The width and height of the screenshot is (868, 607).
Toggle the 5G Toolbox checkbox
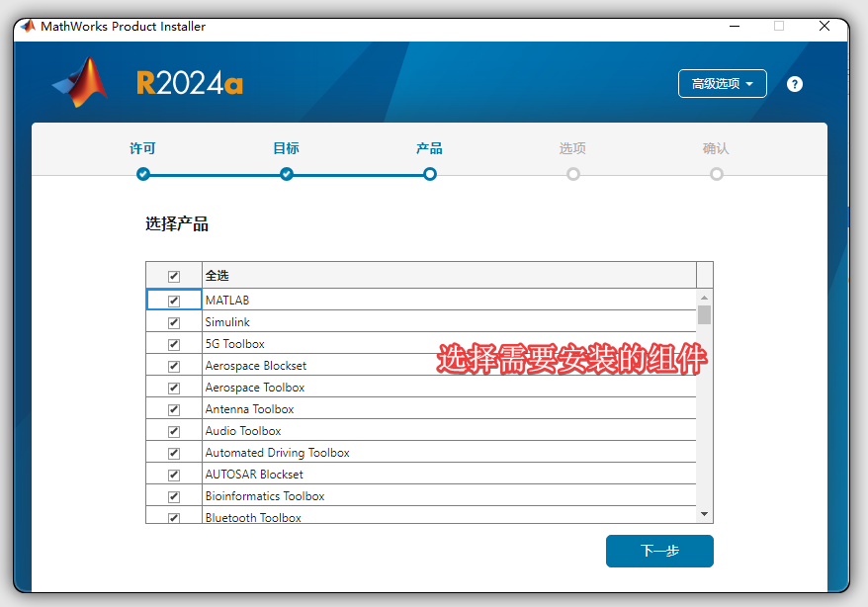[x=174, y=344]
